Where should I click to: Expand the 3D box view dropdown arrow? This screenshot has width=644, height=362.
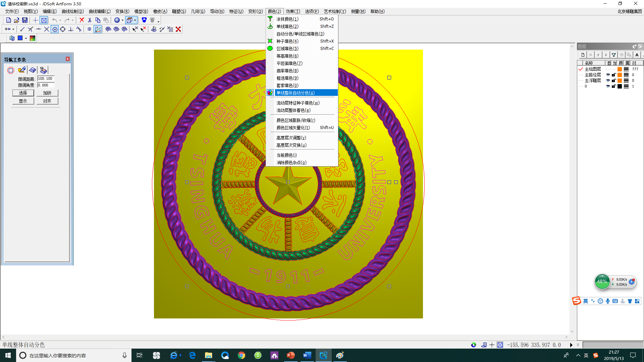click(x=135, y=20)
